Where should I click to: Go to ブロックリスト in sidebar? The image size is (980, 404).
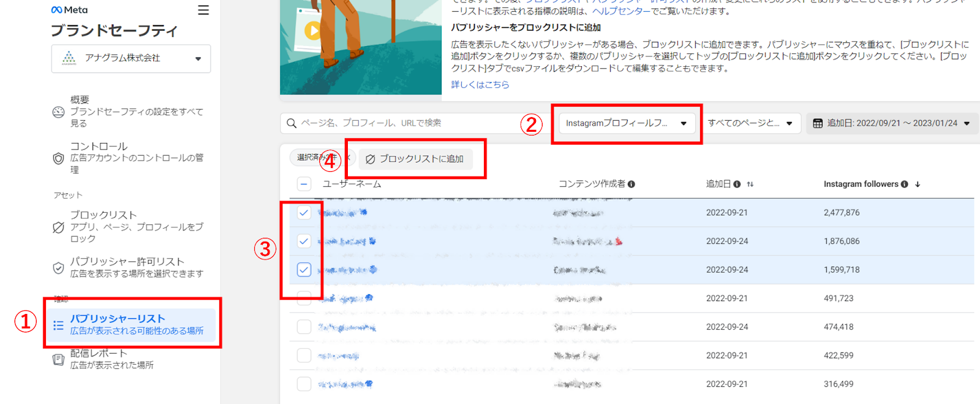point(131,226)
